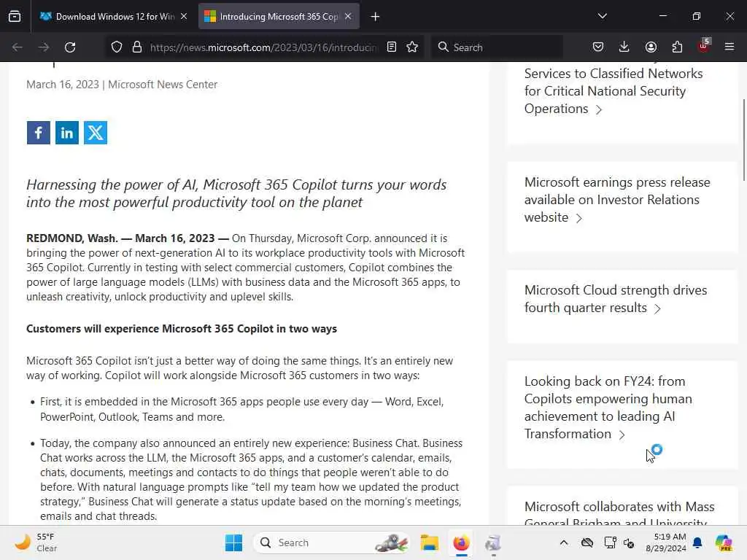Image resolution: width=747 pixels, height=560 pixels.
Task: Click the news.microsoft.com URL address bar
Action: 263,47
